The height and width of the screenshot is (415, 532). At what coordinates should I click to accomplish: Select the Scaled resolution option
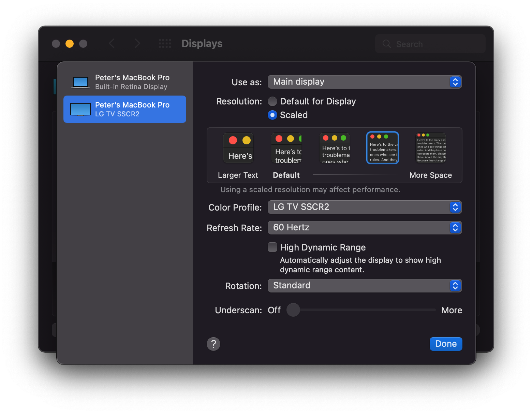[272, 115]
